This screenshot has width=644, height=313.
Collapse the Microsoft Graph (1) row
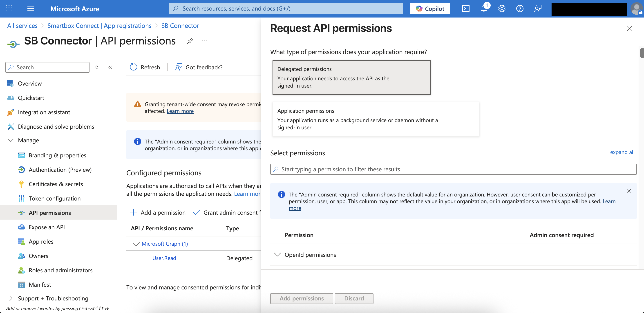pyautogui.click(x=136, y=244)
